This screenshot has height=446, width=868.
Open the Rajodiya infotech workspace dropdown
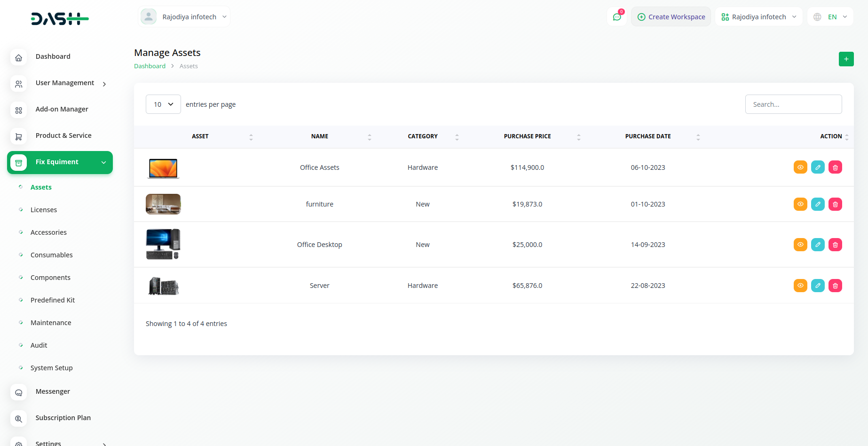pos(758,17)
